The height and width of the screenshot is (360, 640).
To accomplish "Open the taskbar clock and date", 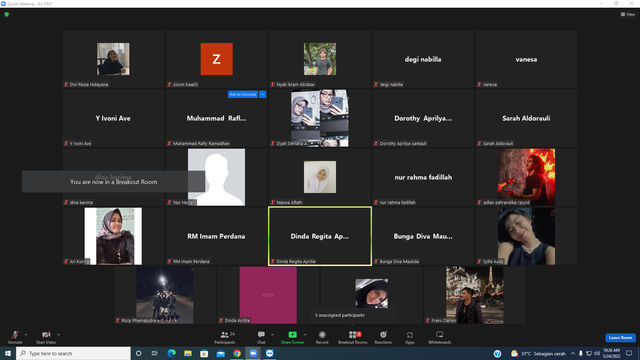I will (x=611, y=353).
